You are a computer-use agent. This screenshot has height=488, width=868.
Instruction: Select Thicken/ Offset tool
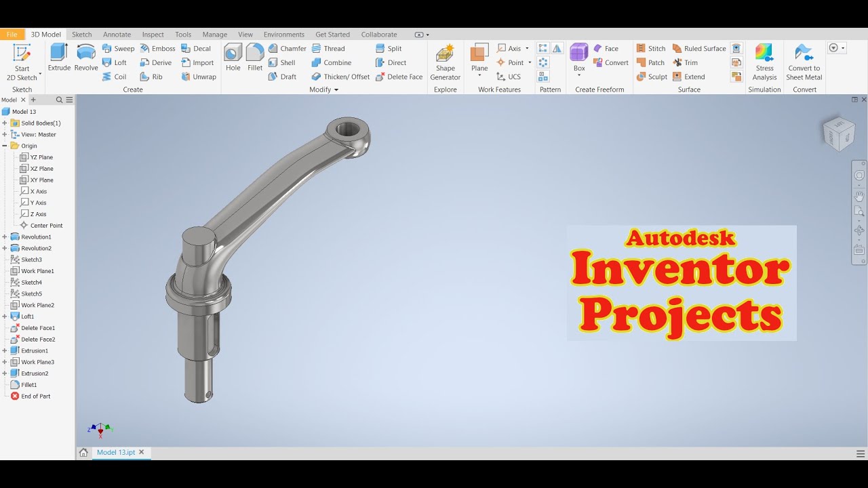coord(340,77)
